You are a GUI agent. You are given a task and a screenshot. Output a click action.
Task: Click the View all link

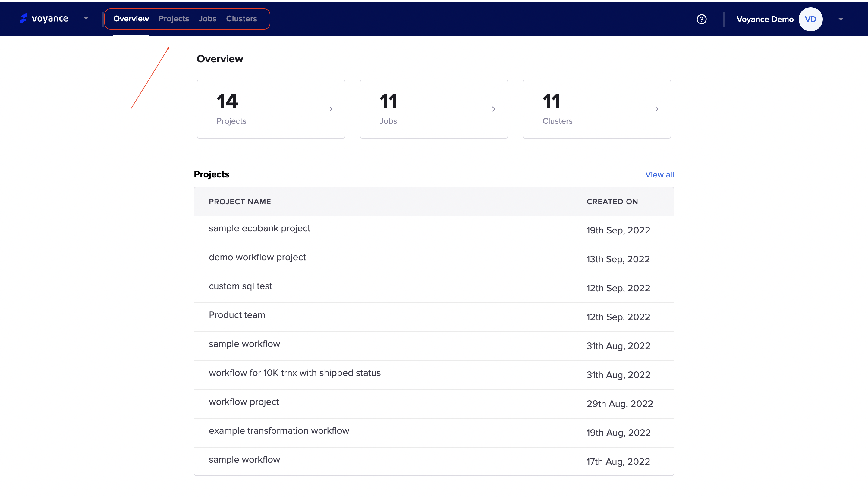pos(659,175)
